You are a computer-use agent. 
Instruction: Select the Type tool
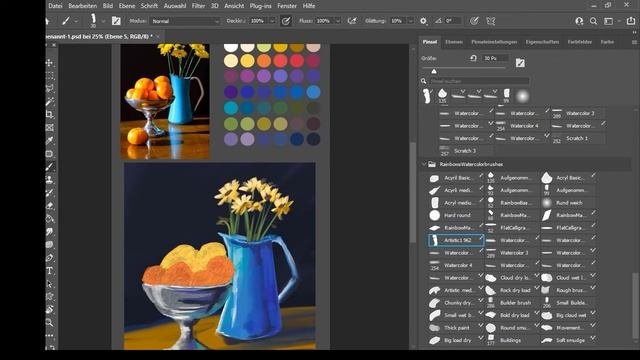pos(49,271)
